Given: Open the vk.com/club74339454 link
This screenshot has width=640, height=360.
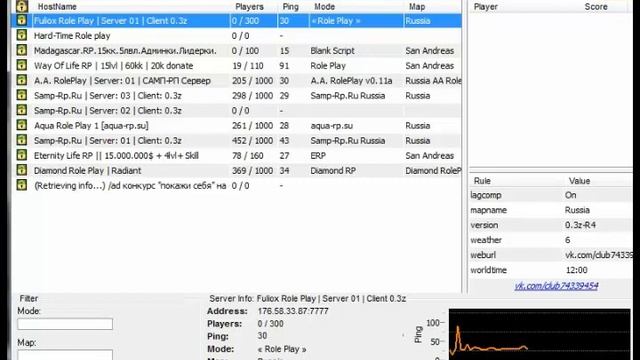Looking at the screenshot, I should [x=556, y=286].
